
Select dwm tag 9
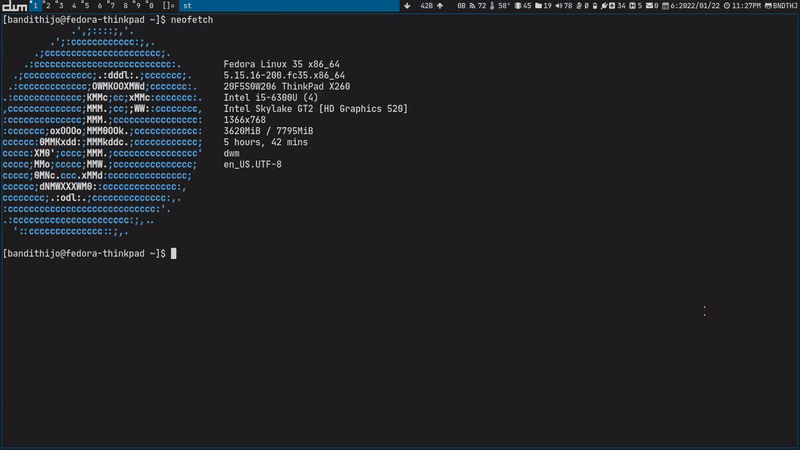point(138,6)
